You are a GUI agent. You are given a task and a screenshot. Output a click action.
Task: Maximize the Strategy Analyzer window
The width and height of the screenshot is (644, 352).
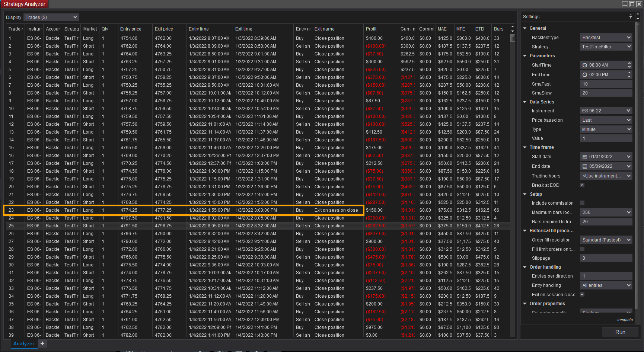[632, 4]
